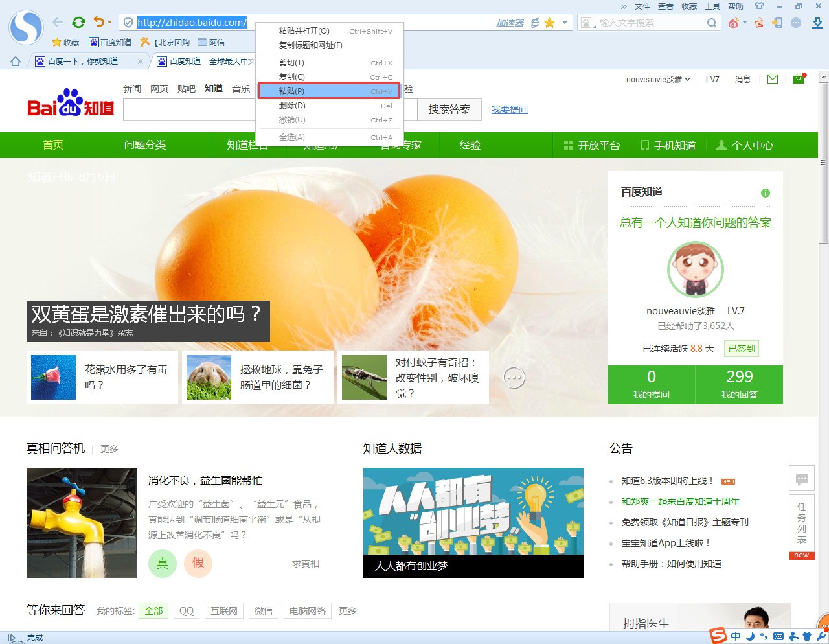Answer 真 on the digestion question
Image resolution: width=829 pixels, height=644 pixels.
(x=163, y=563)
